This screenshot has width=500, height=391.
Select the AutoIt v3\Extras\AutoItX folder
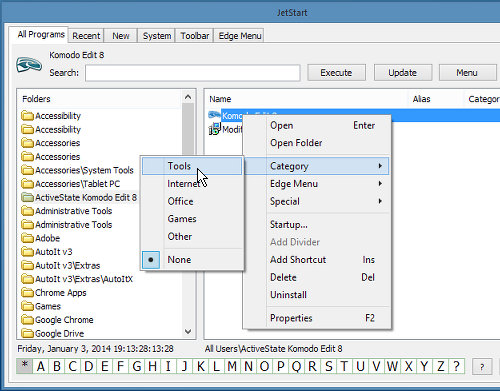coord(84,279)
